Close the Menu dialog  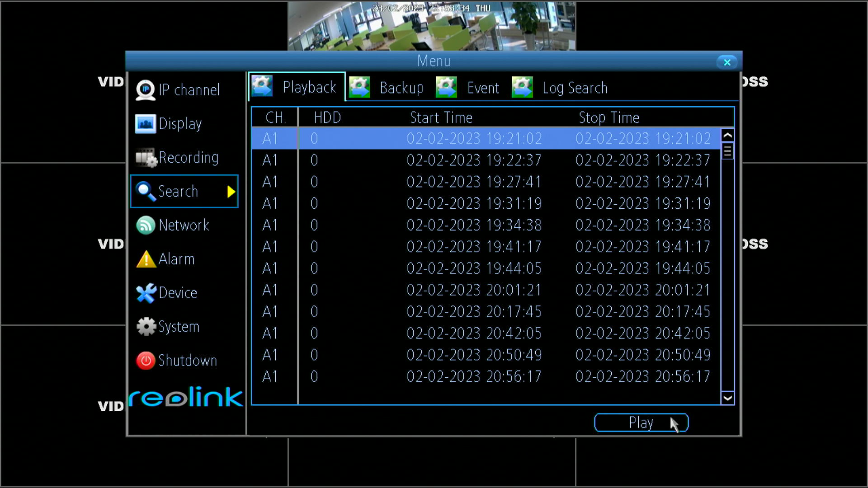726,62
